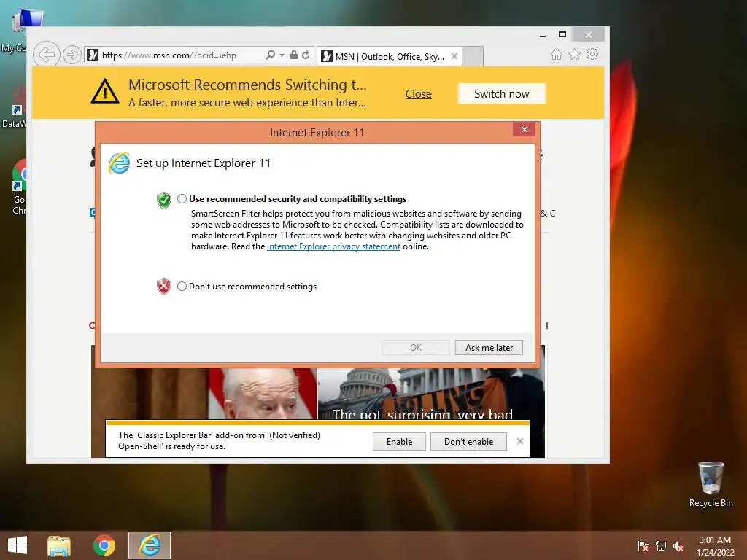Select Don't use recommended settings option
Screen dimensions: 747x560
tap(182, 286)
